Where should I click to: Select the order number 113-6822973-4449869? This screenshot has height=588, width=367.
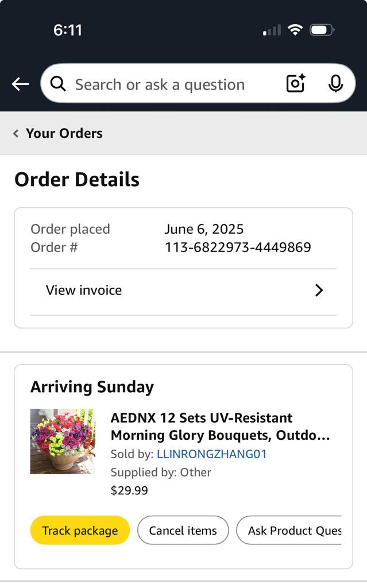click(238, 247)
